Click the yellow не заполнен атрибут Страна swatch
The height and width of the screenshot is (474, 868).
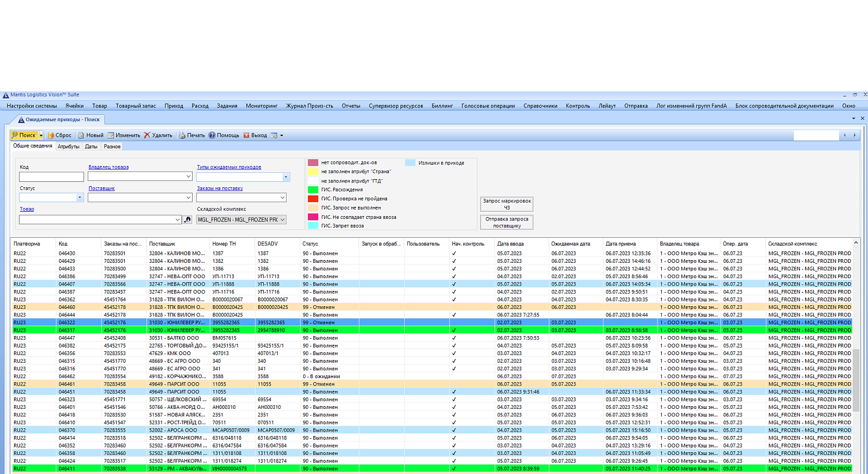[313, 172]
